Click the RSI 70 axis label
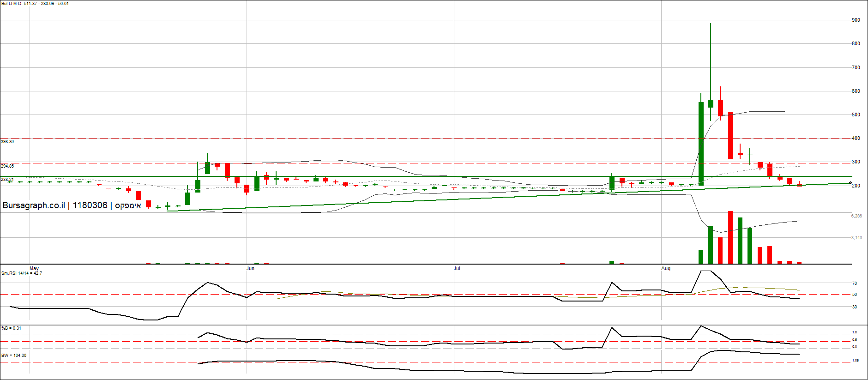Screen dimensions: 868x380 coord(855,283)
